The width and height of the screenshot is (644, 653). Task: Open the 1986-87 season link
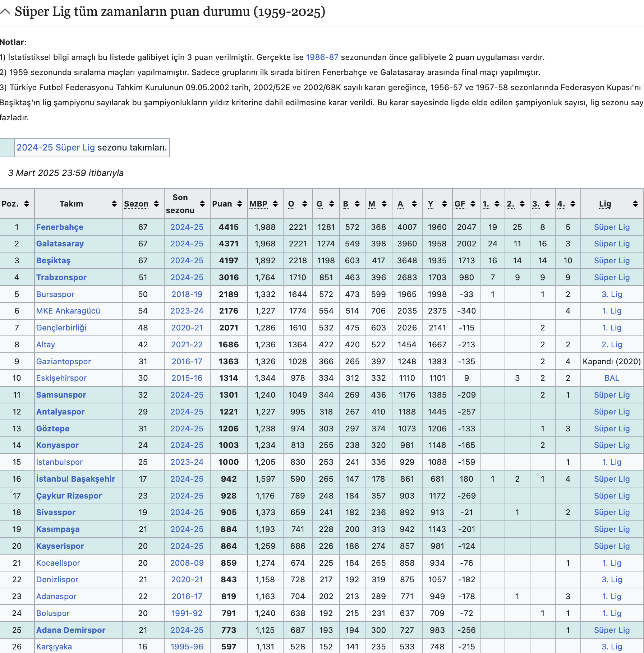click(x=322, y=57)
